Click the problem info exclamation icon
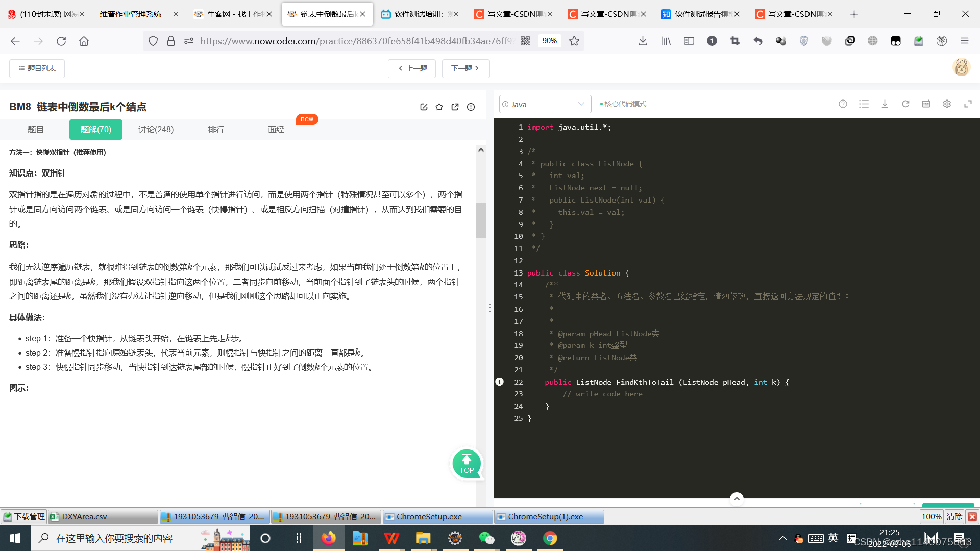 [471, 107]
